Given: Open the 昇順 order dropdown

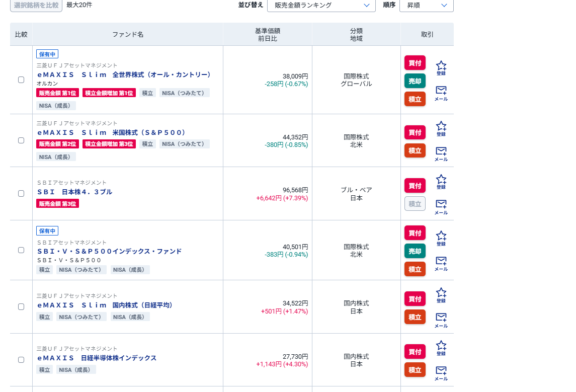Looking at the screenshot, I should pos(426,5).
